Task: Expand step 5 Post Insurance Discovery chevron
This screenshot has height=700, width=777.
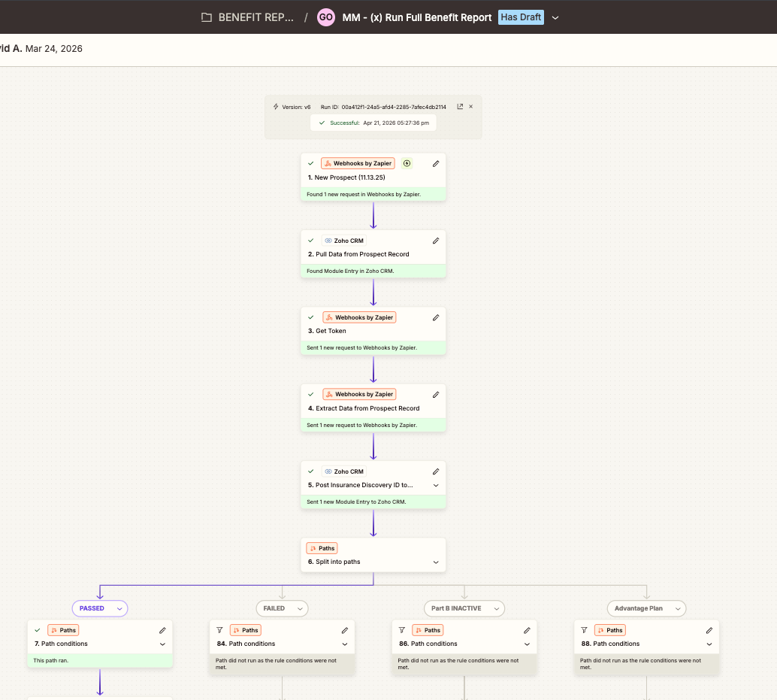Action: pyautogui.click(x=436, y=486)
